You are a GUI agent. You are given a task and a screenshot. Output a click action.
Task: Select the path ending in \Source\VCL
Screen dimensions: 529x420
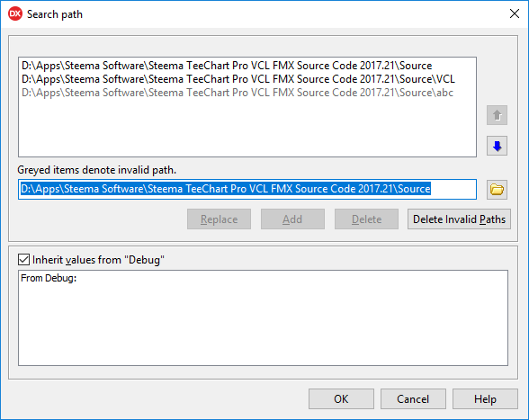tap(238, 79)
